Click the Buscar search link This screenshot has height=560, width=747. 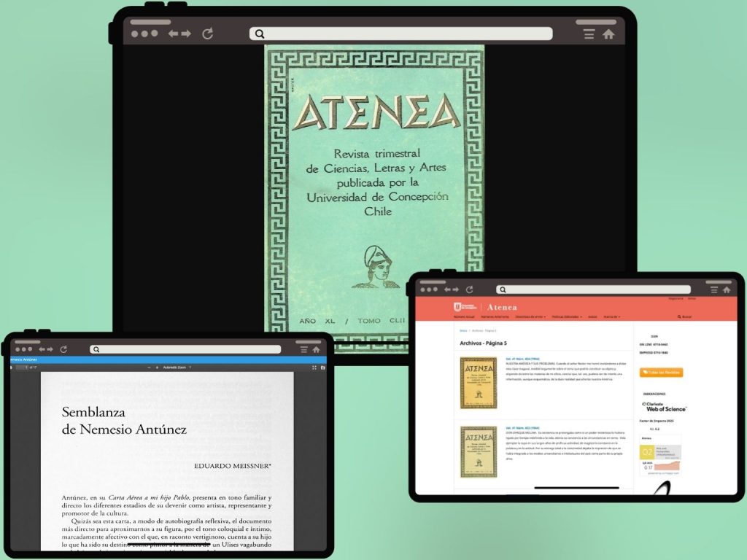(x=684, y=316)
